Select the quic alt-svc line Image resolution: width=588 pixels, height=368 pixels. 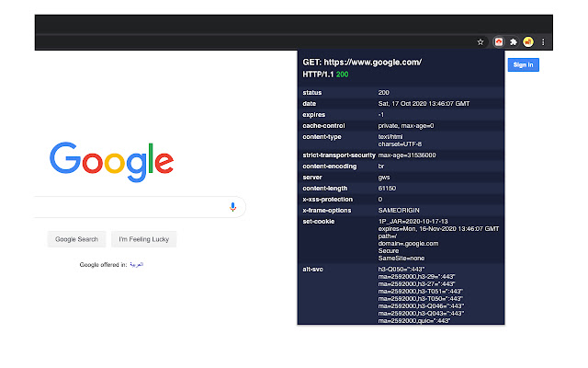pos(414,321)
